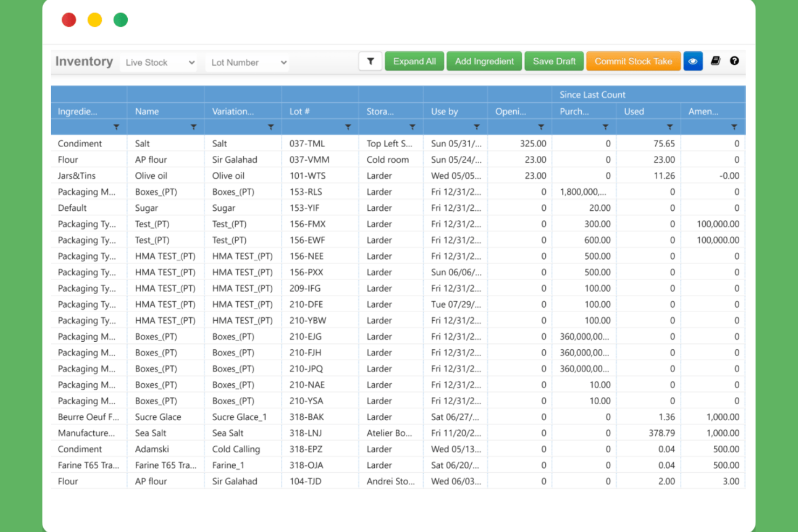Open the help question mark icon

734,61
